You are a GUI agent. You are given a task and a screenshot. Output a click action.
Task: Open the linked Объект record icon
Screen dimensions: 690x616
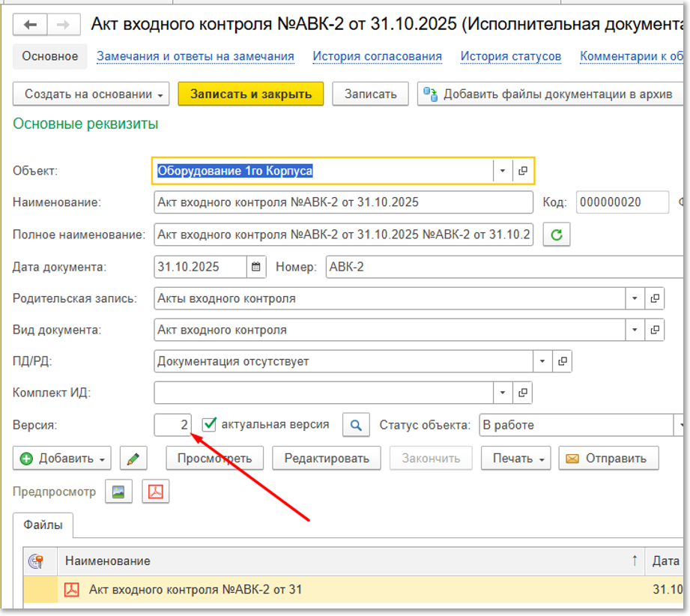[523, 171]
